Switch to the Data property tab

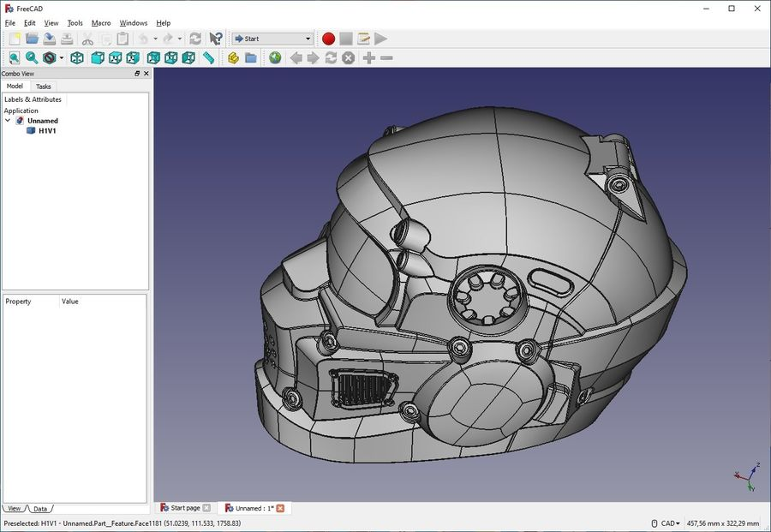pyautogui.click(x=40, y=509)
